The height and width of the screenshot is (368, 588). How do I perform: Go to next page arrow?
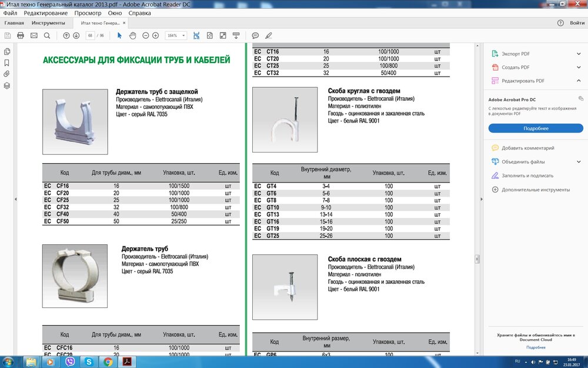[76, 36]
